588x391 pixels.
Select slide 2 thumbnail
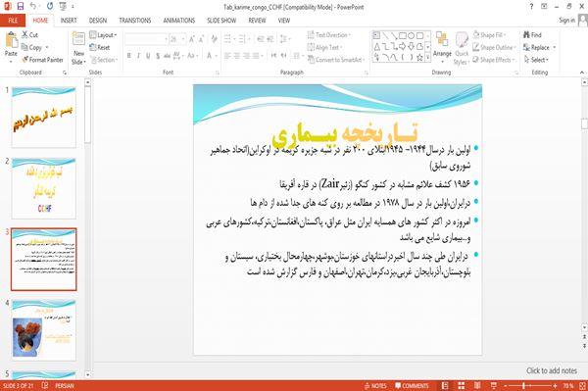43,188
